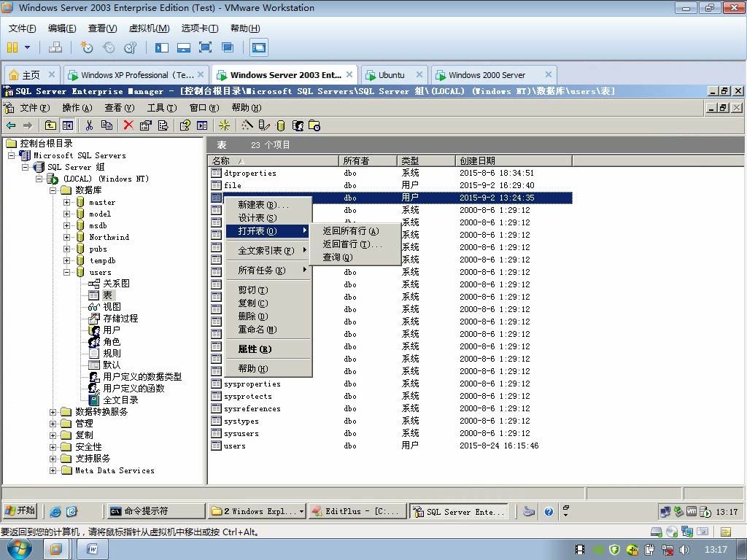Click the yellow star New icon

[x=225, y=125]
